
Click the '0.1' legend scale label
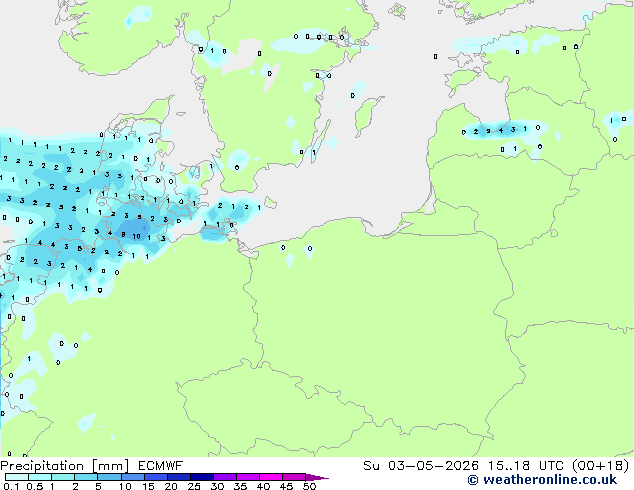pyautogui.click(x=11, y=486)
